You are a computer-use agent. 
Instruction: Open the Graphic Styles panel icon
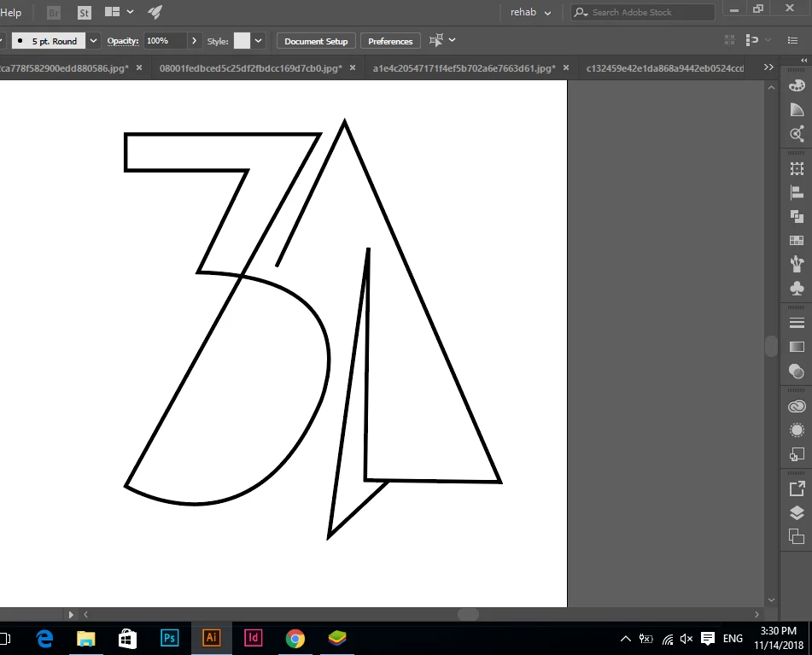point(797,454)
